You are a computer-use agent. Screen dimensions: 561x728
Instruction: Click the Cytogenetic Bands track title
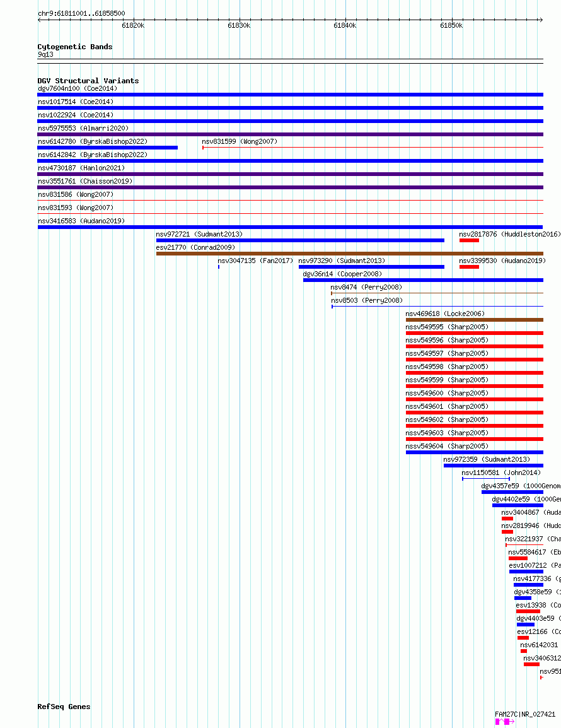click(x=75, y=47)
